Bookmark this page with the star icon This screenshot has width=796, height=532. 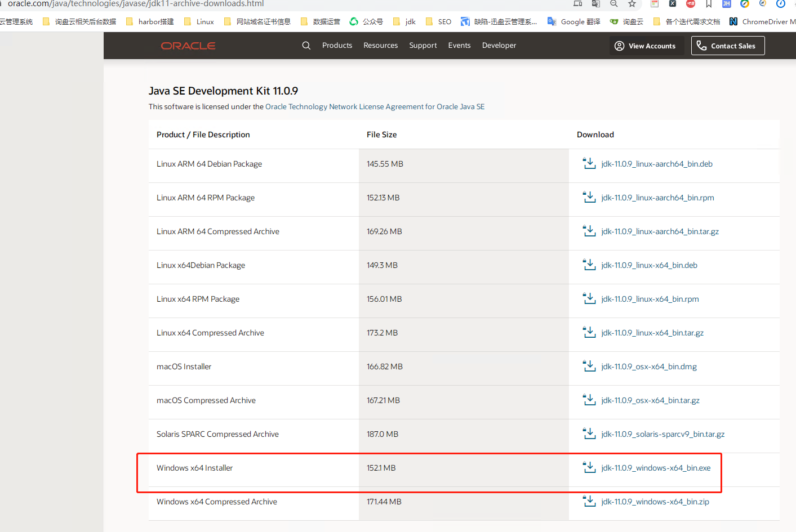pyautogui.click(x=632, y=4)
